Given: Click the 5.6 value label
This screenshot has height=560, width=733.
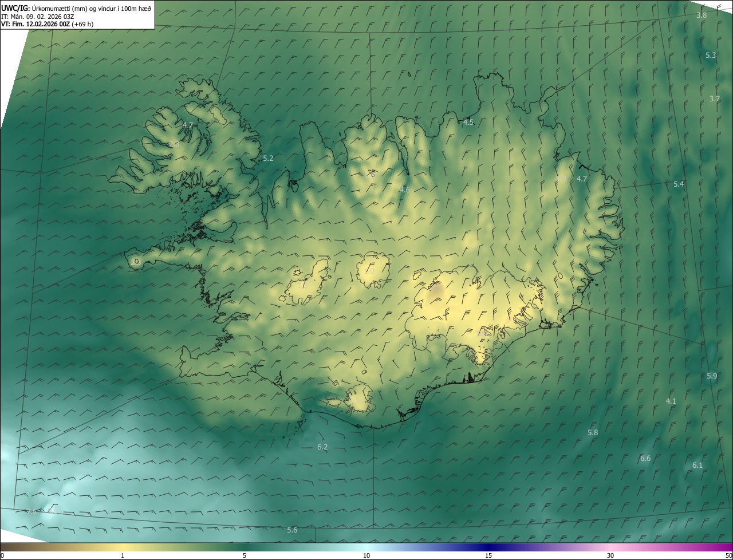Looking at the screenshot, I should (292, 530).
